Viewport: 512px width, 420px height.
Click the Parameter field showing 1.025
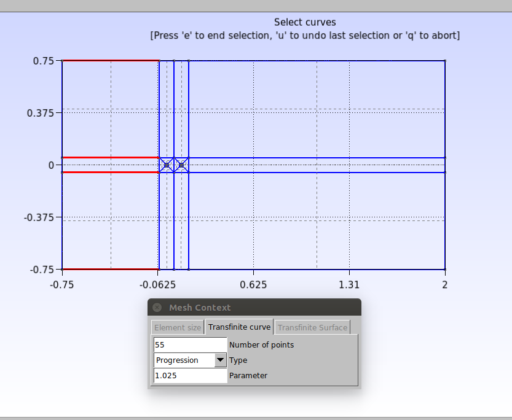(190, 375)
